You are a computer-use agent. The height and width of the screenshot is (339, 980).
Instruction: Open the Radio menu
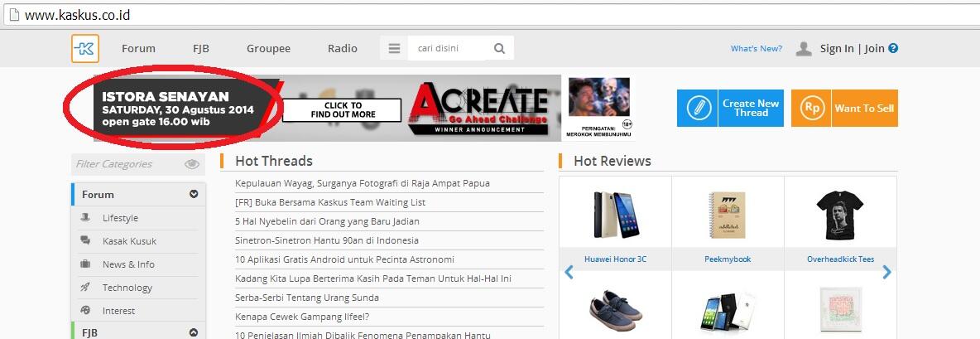[x=343, y=48]
